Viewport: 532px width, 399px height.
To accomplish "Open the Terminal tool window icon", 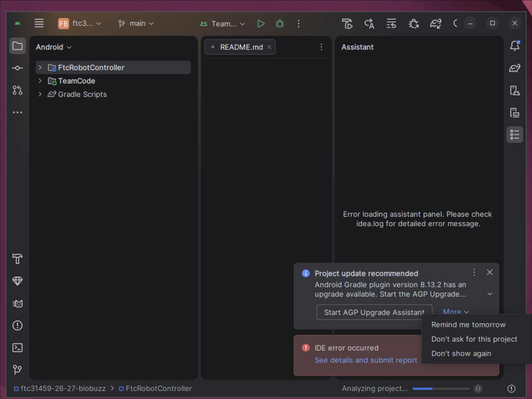I will [x=17, y=348].
